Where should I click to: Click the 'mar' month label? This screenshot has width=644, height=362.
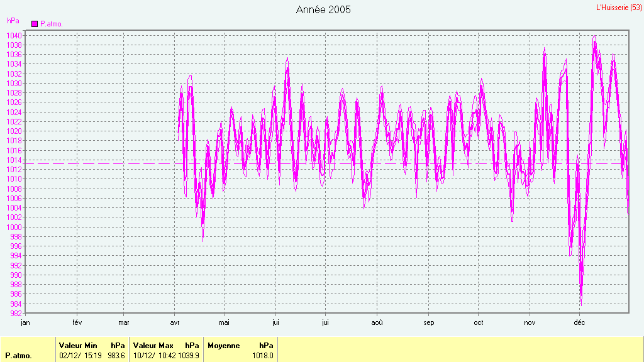tap(124, 322)
